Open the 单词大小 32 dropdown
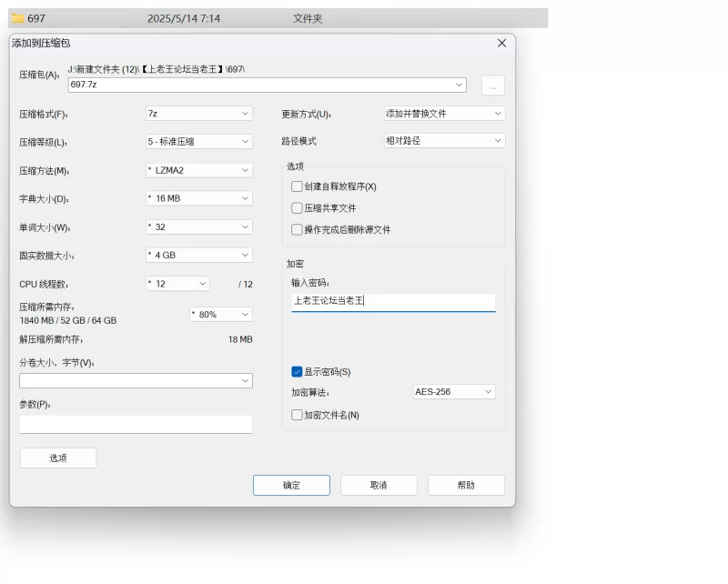The height and width of the screenshot is (584, 728). tap(198, 227)
